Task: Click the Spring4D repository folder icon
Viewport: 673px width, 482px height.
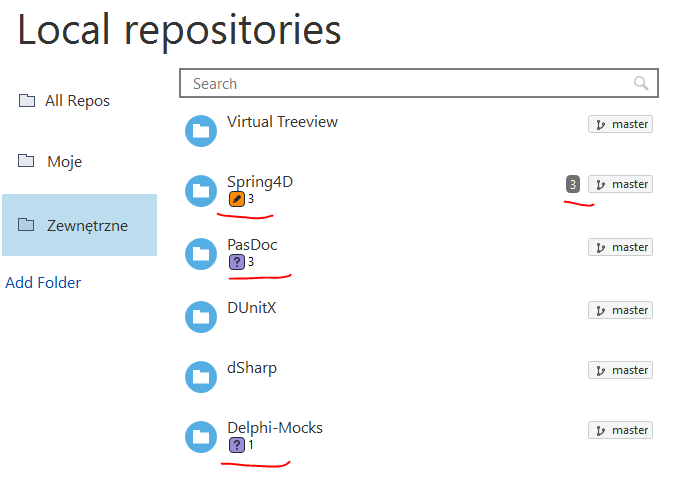Action: click(x=201, y=191)
